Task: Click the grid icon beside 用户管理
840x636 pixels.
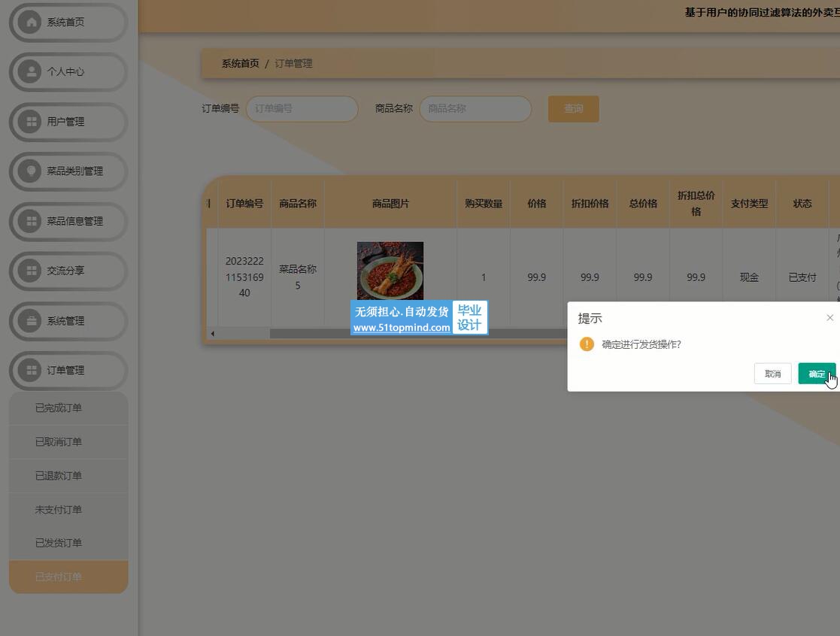Action: click(31, 122)
